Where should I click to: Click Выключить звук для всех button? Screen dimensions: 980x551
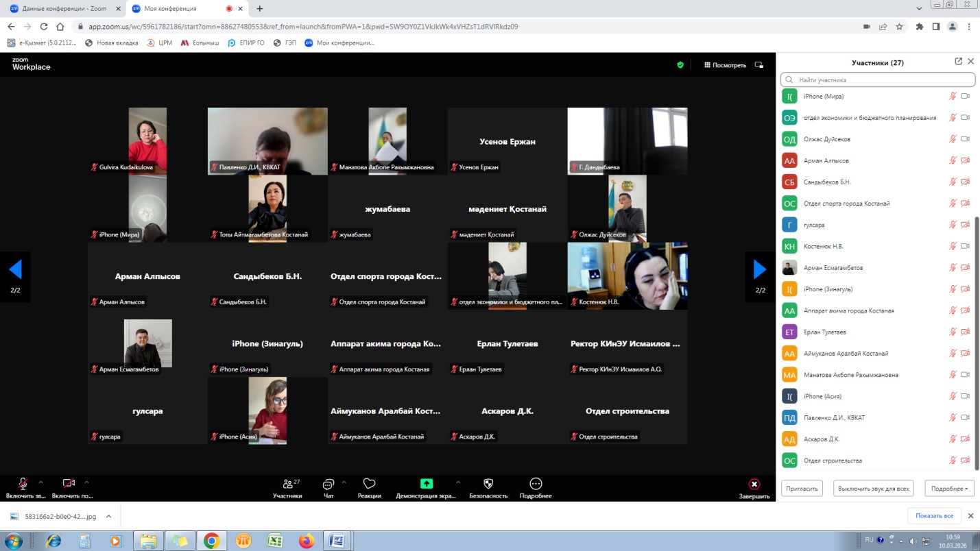coord(874,489)
